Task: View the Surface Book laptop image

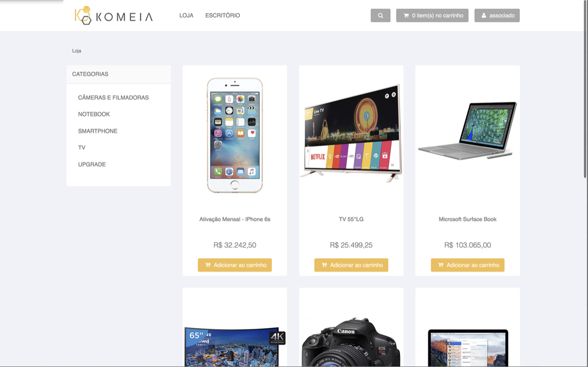Action: pos(468,130)
